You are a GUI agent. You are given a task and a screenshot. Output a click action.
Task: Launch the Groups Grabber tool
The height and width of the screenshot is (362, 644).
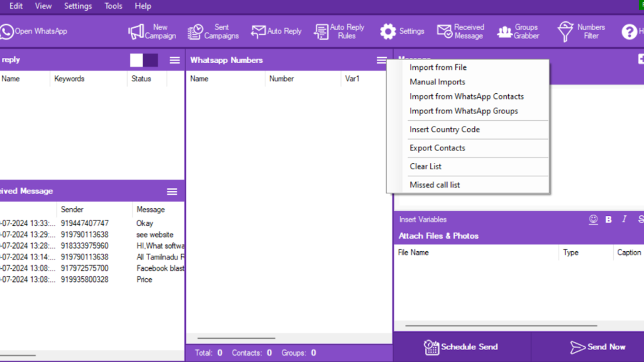coord(518,31)
